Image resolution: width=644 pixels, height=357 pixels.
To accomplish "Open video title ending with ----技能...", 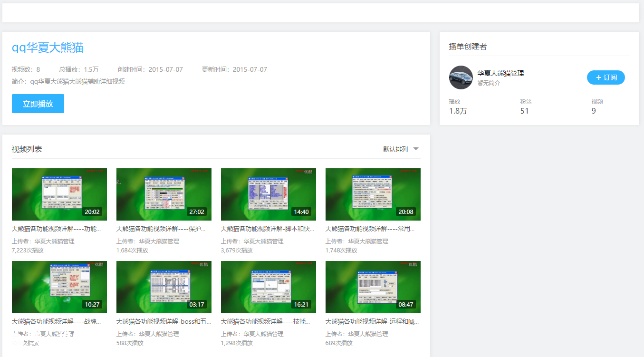I will 265,321.
